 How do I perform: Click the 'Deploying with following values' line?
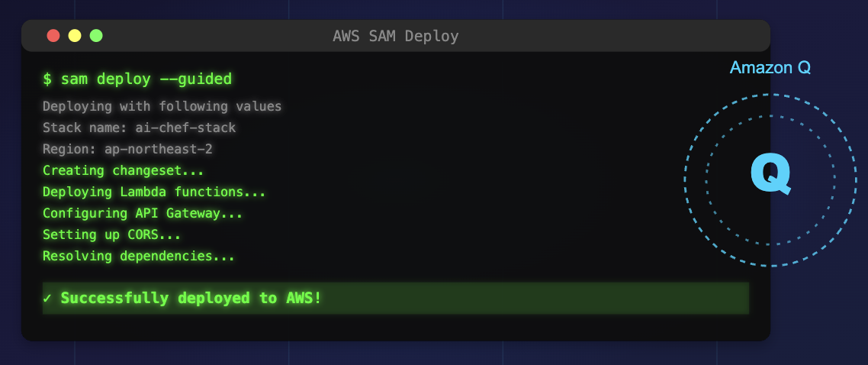[162, 106]
